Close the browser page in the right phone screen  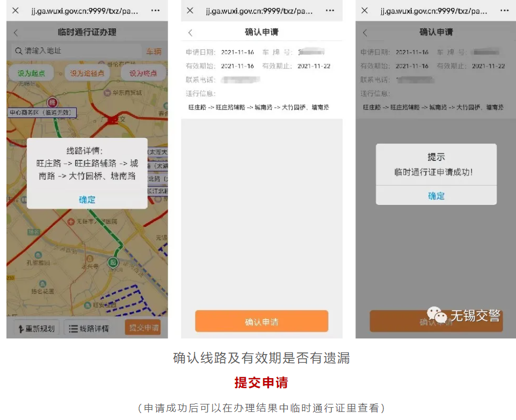[365, 11]
